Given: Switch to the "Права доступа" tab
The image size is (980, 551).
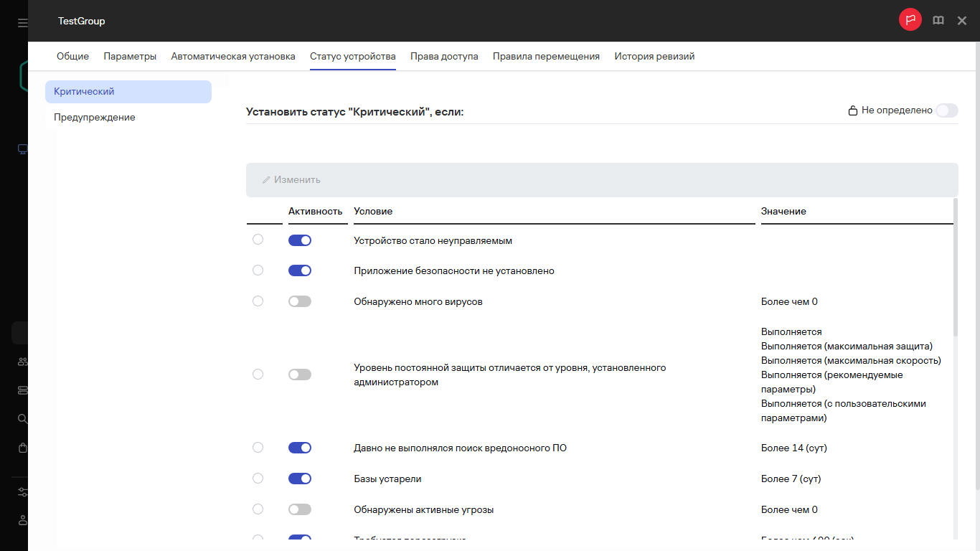Looking at the screenshot, I should [444, 55].
